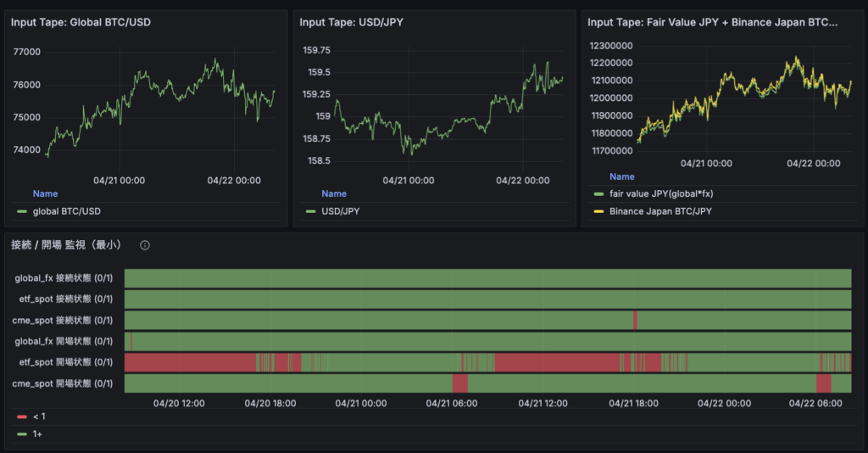
Task: Click the green swatch for '1+' legend
Action: (22, 433)
